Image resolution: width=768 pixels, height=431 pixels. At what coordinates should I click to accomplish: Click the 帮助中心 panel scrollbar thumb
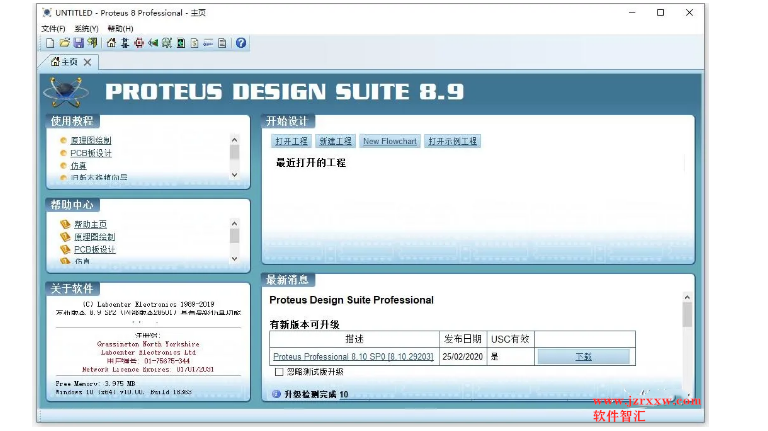235,236
